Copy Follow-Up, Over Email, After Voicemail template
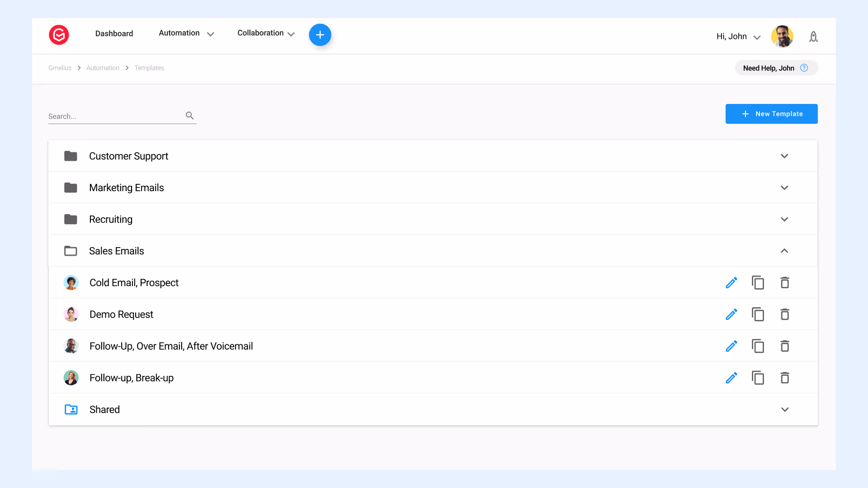 (x=758, y=346)
